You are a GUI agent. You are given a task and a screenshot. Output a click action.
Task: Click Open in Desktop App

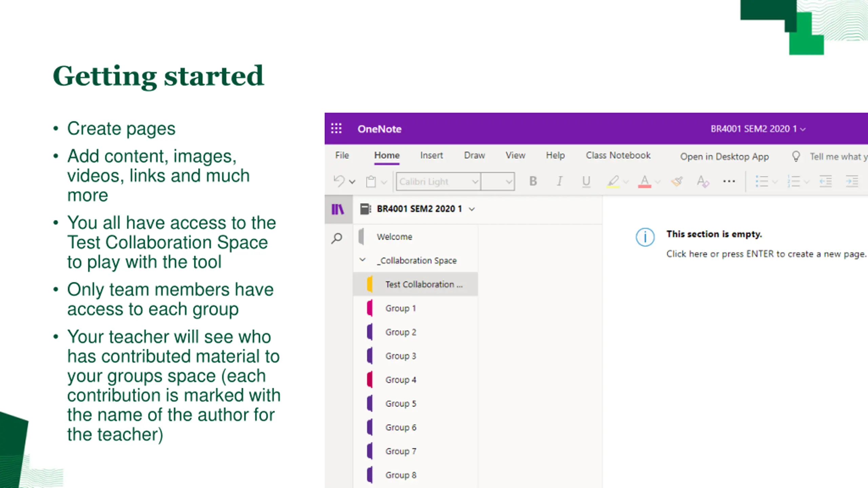tap(724, 157)
